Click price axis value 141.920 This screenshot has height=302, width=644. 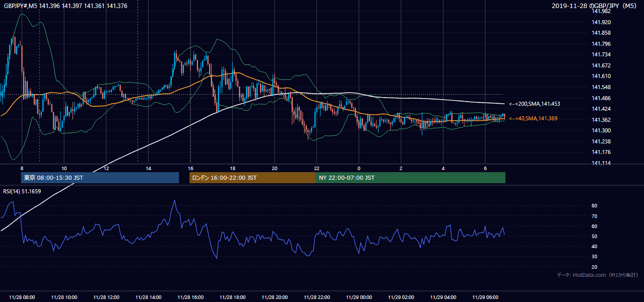[601, 22]
